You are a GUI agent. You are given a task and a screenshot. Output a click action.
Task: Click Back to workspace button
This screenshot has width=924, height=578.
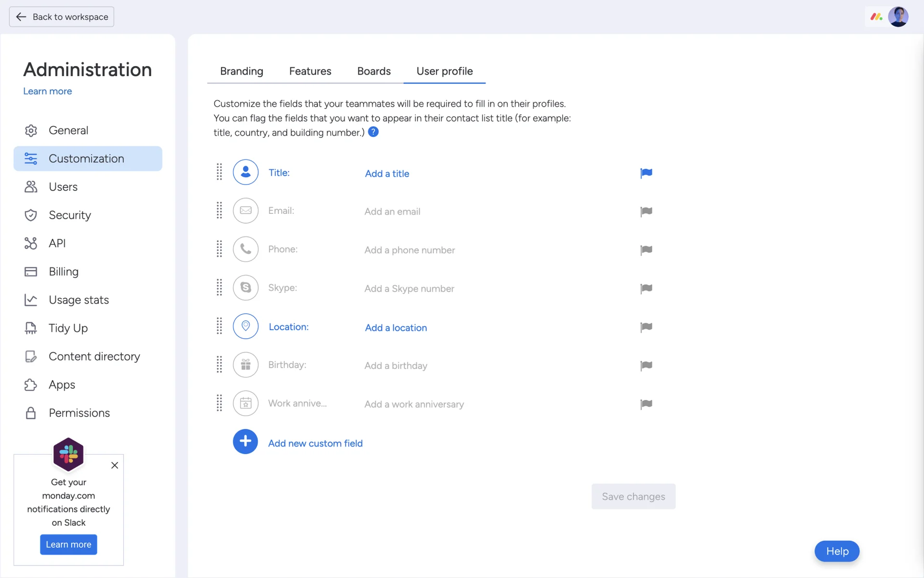62,17
